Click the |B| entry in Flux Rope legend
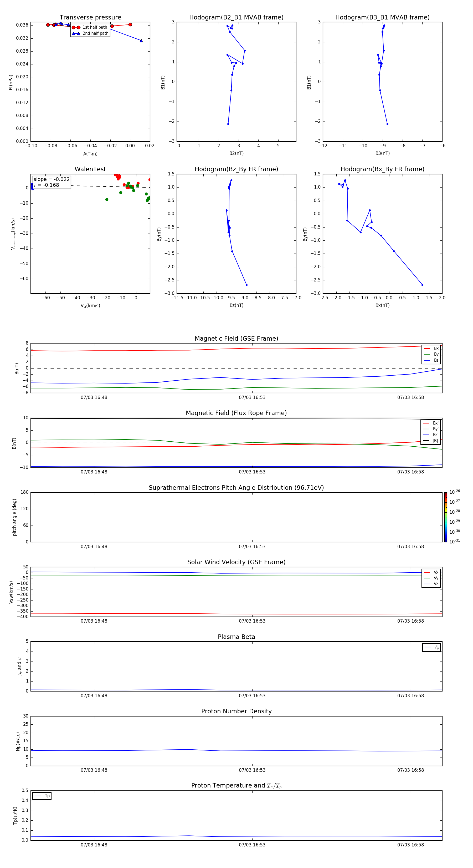 click(x=431, y=441)
